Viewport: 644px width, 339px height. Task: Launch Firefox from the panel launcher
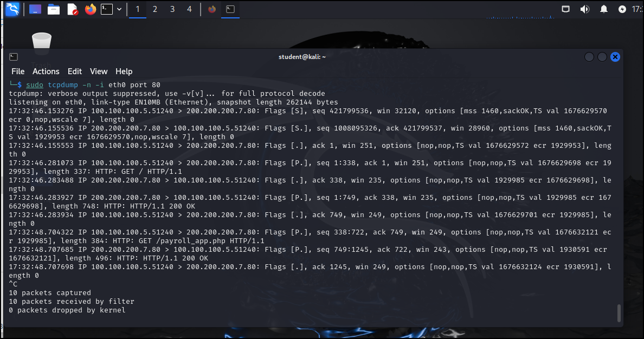pos(91,9)
